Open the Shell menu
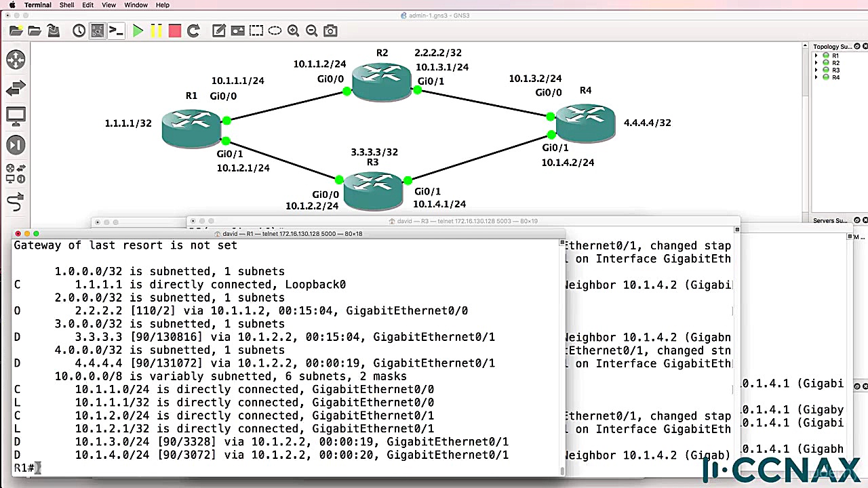This screenshot has width=868, height=488. [x=66, y=5]
